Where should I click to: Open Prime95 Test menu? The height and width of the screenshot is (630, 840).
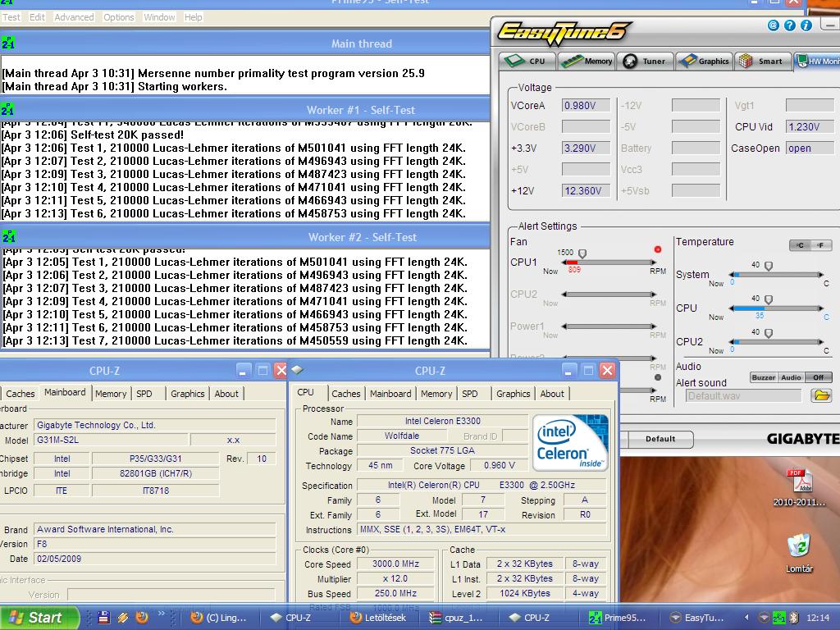click(x=11, y=17)
